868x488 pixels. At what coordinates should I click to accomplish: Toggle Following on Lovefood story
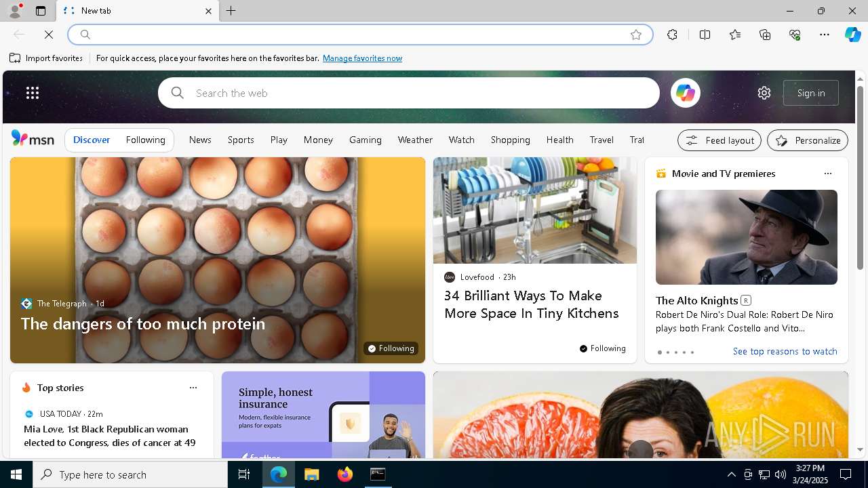tap(602, 348)
